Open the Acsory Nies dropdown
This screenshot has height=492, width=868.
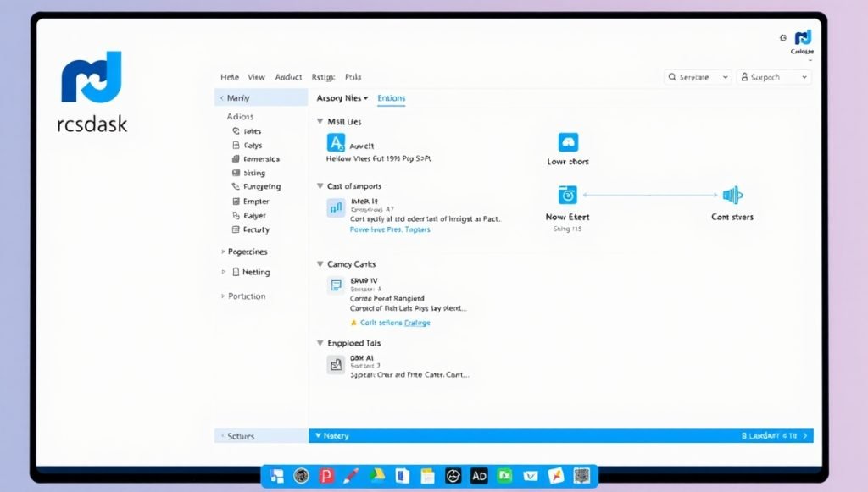pos(342,98)
